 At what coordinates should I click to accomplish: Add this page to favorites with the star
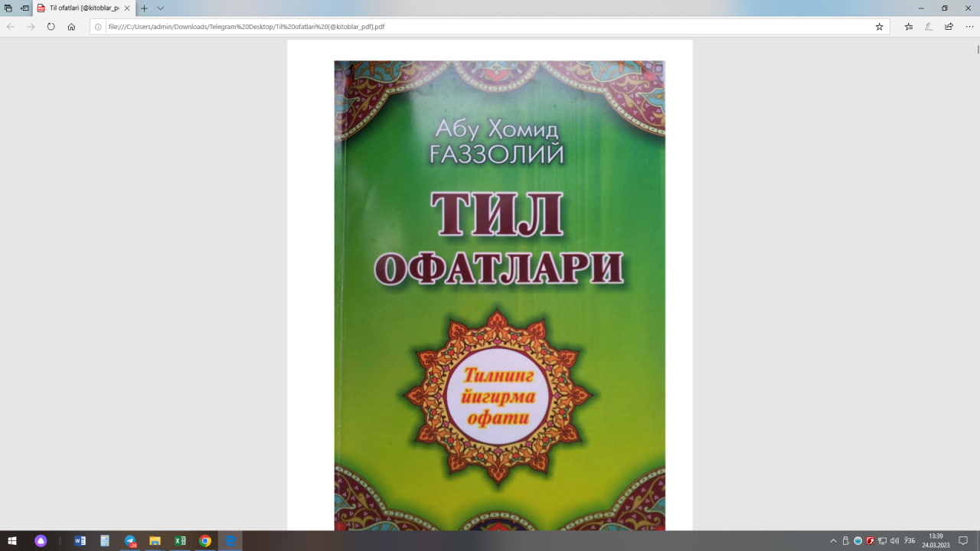coord(879,26)
